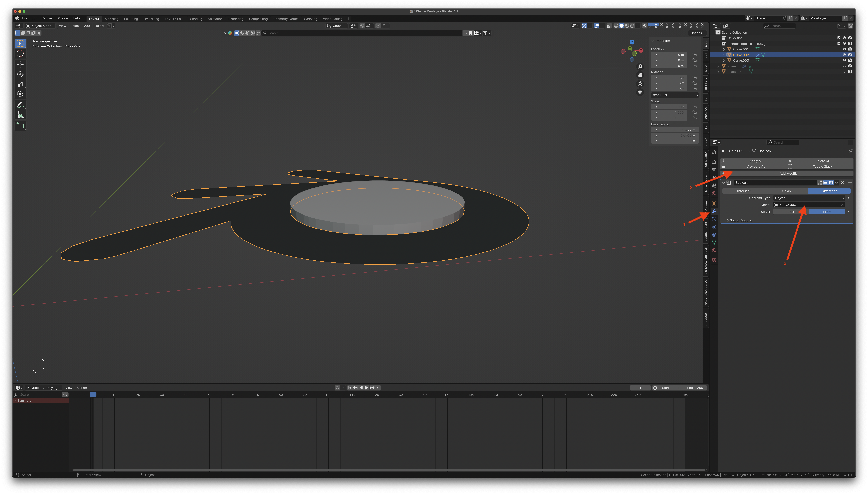This screenshot has height=494, width=868.
Task: Switch perspective/orthographic view with grid icon
Action: pos(640,92)
